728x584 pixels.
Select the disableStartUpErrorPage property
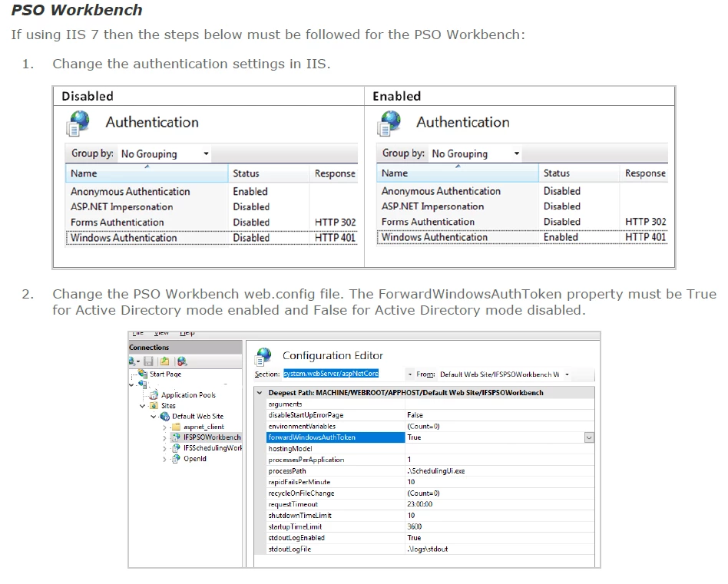click(x=306, y=415)
